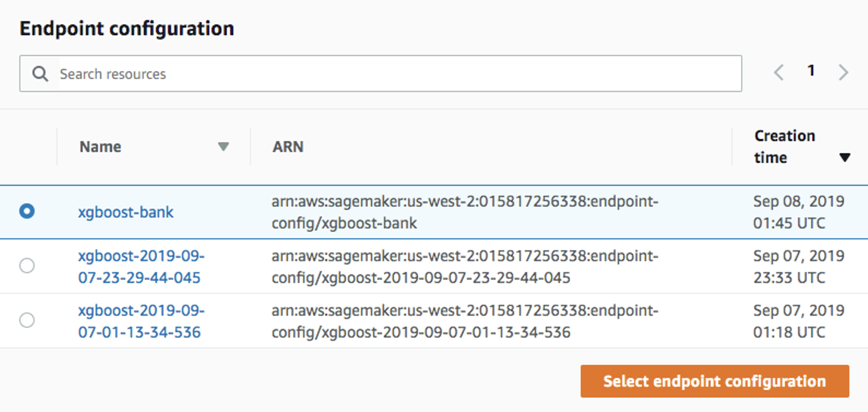Select radio for xgboost-2019-09-07-01-13-34-536

[x=27, y=320]
